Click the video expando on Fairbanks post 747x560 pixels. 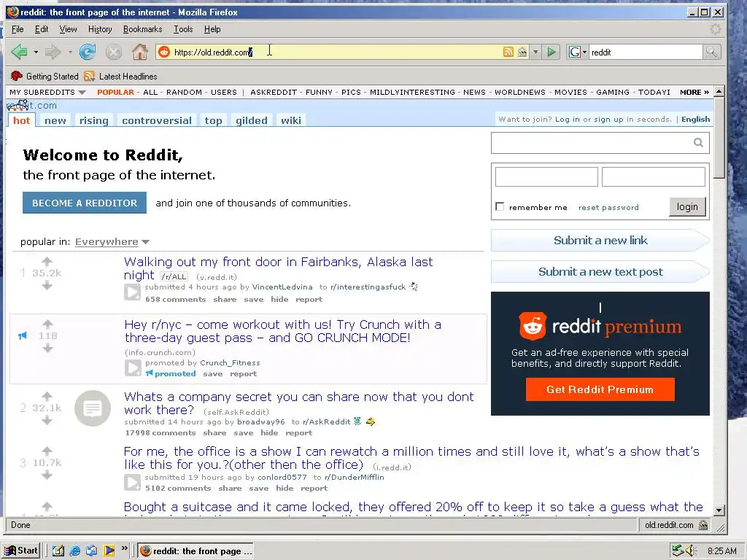click(133, 292)
